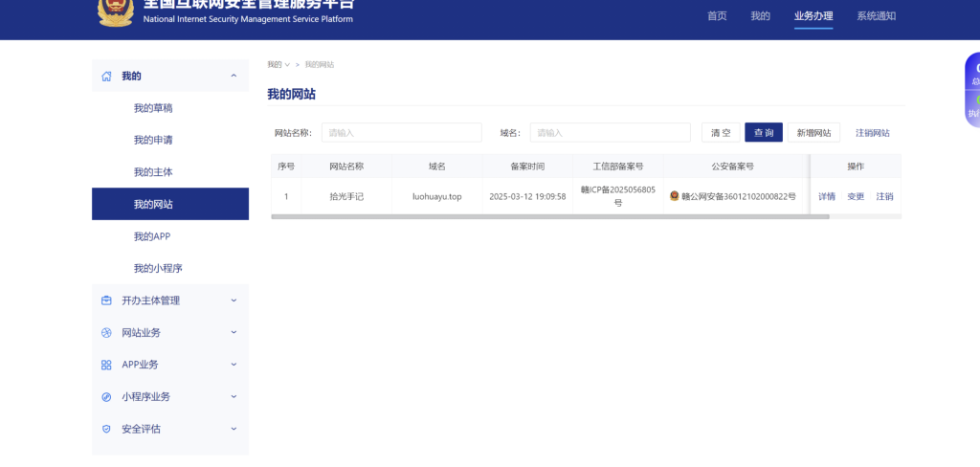980x467 pixels.
Task: Switch to the 首页 top navigation tab
Action: point(717,16)
